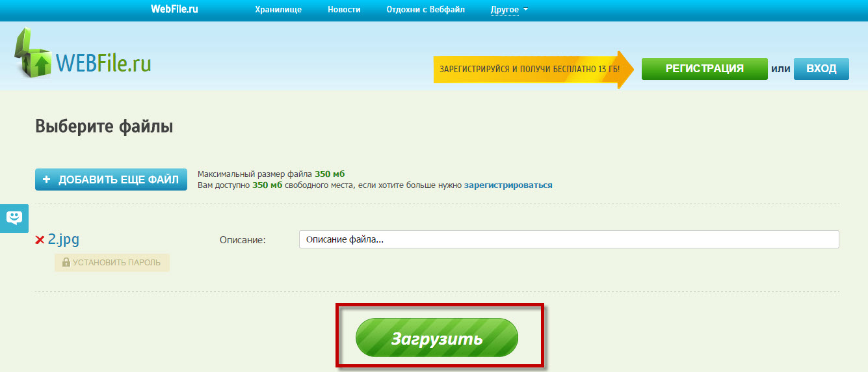
Task: Follow the зарегистрироваться link
Action: (508, 185)
